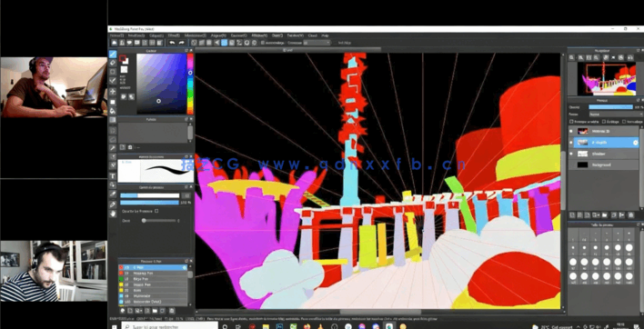Click the Windows taskbar search box
This screenshot has height=329, width=644.
169,326
